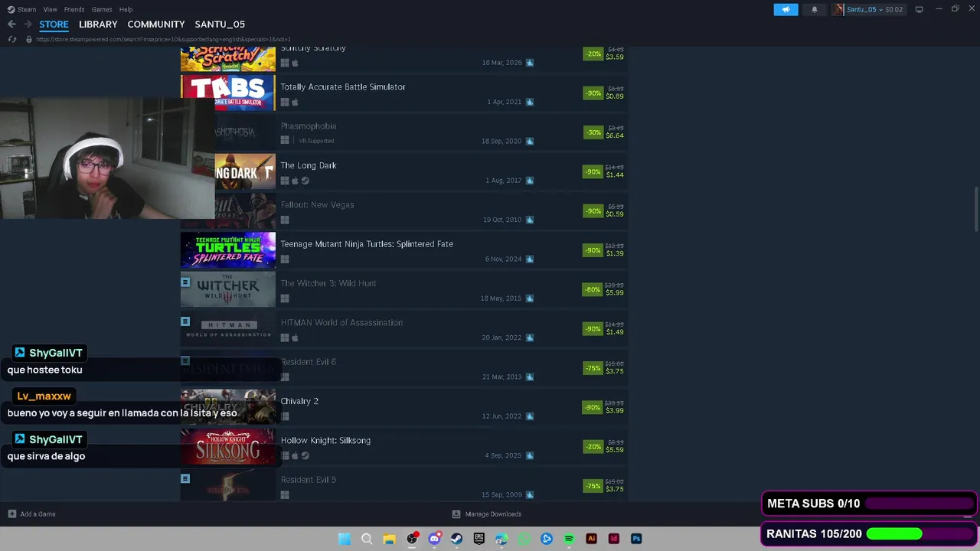Click the META SUBS 0/10 progress bar

tap(920, 504)
